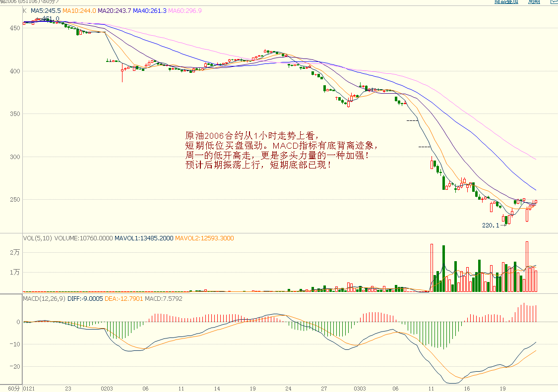Click the K chart type label
558x392 pixels.
click(x=25, y=10)
